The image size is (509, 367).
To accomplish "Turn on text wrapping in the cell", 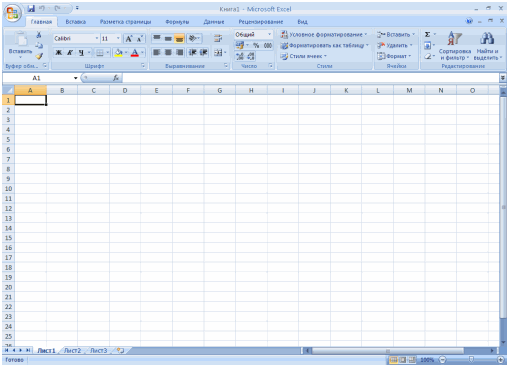I will (218, 38).
